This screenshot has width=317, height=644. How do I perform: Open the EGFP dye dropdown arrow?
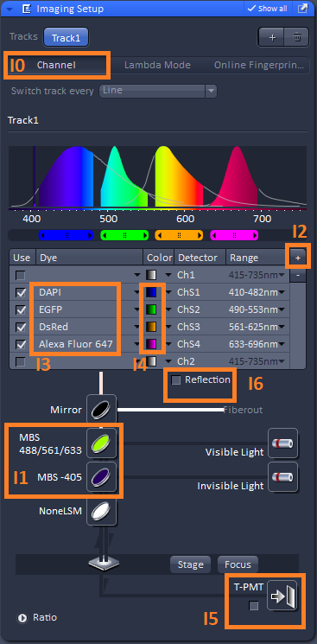(x=136, y=309)
